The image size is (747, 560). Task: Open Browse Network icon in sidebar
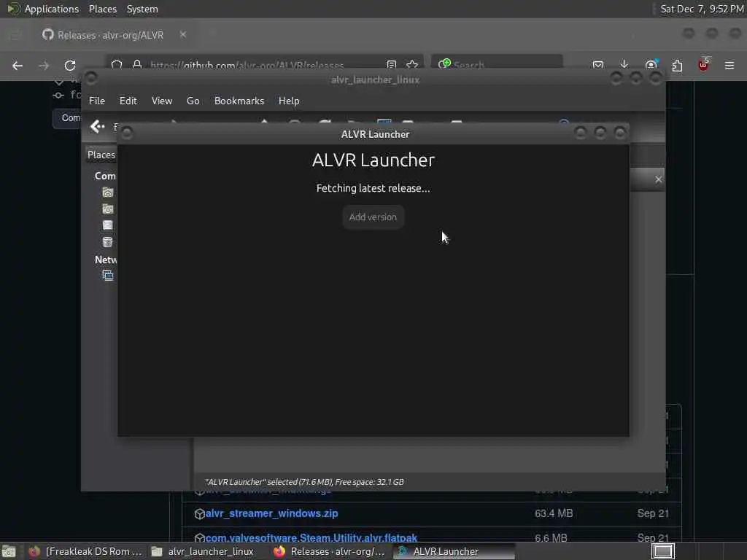[108, 275]
